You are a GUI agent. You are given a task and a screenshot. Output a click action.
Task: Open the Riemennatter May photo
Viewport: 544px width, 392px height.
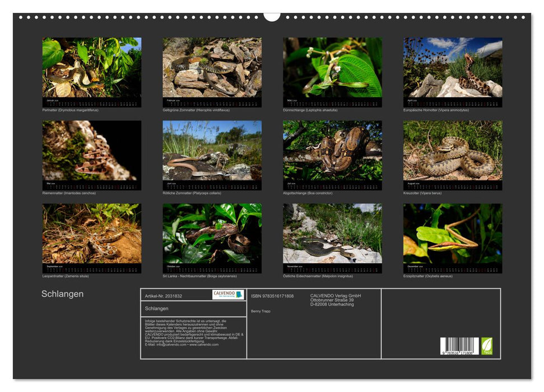tap(92, 151)
